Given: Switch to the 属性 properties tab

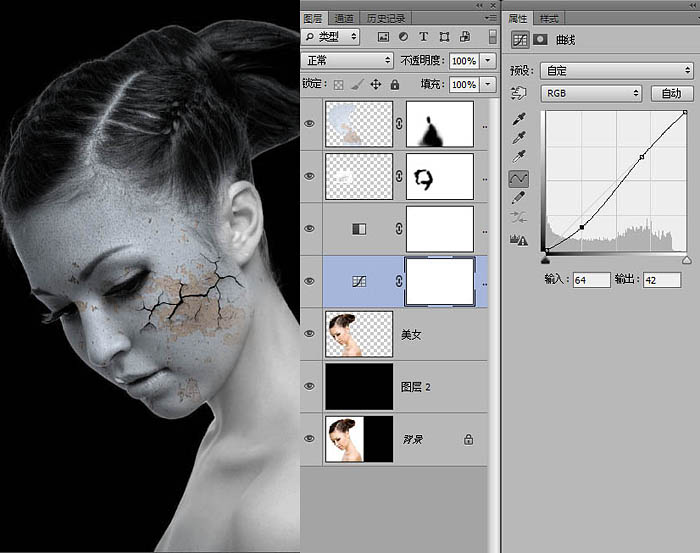Looking at the screenshot, I should tap(518, 18).
